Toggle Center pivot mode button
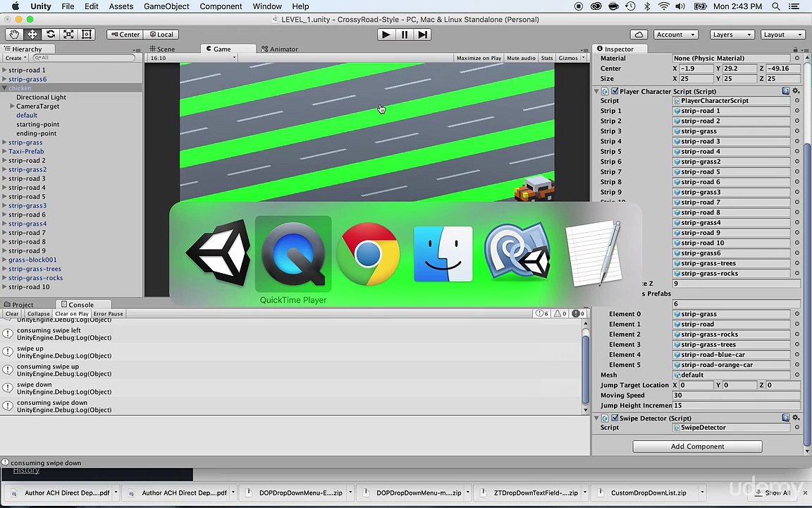This screenshot has width=812, height=508. [125, 34]
